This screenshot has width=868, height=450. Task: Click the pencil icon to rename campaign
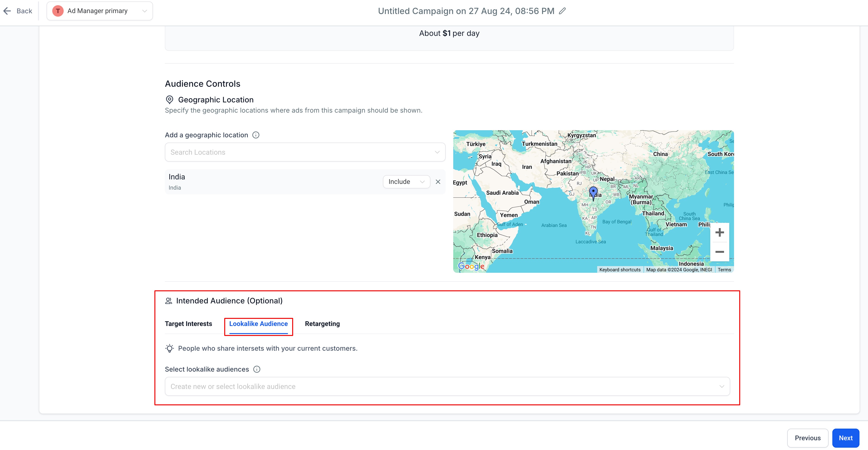click(562, 11)
